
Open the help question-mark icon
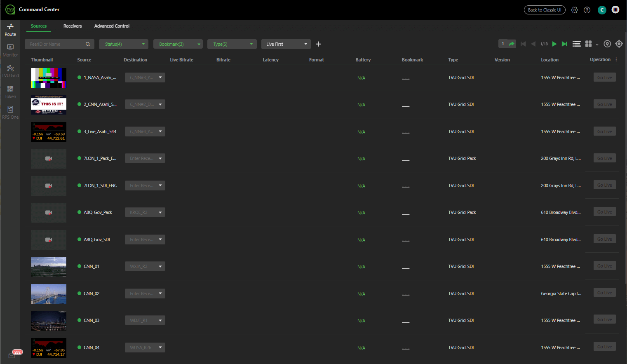point(587,10)
